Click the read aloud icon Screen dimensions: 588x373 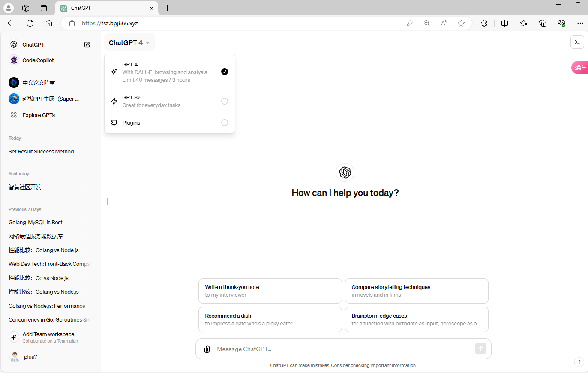click(x=444, y=23)
